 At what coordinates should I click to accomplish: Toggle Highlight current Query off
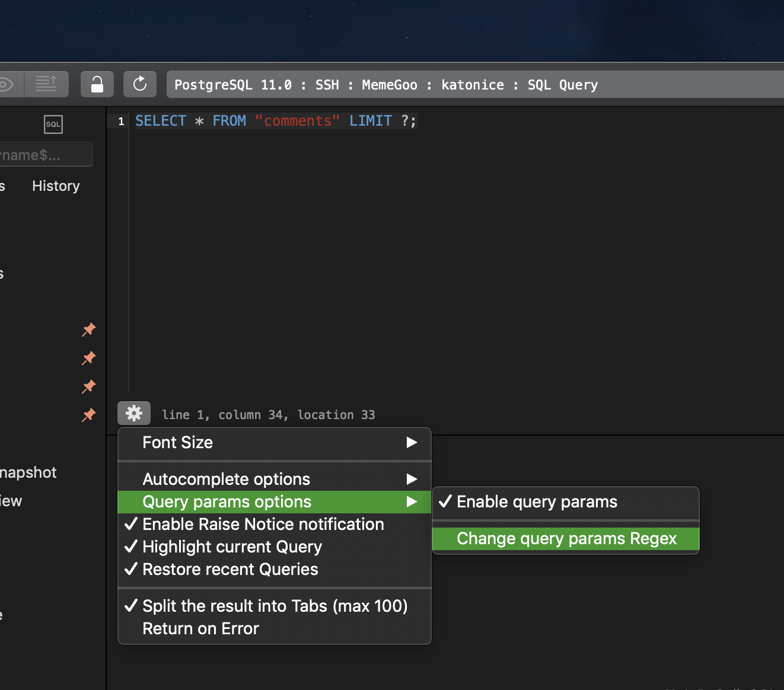[x=231, y=547]
